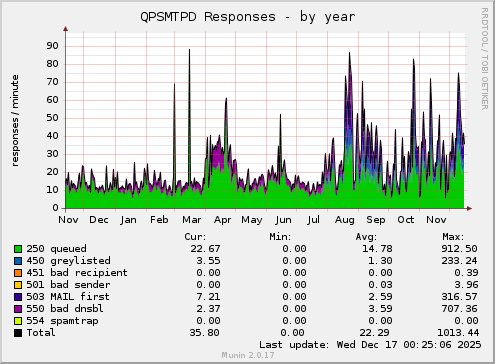Click the Total average value 22.29
The width and height of the screenshot is (495, 364).
pyautogui.click(x=374, y=333)
